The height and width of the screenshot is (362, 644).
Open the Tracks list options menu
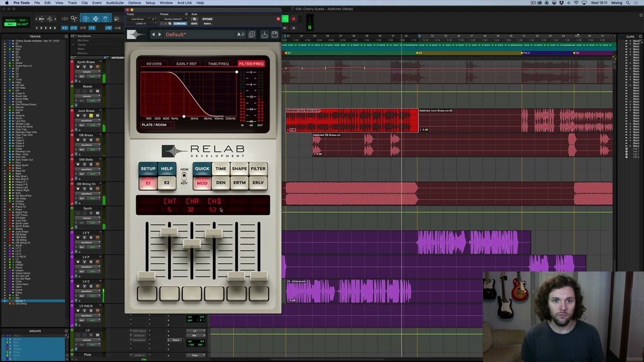[66, 36]
